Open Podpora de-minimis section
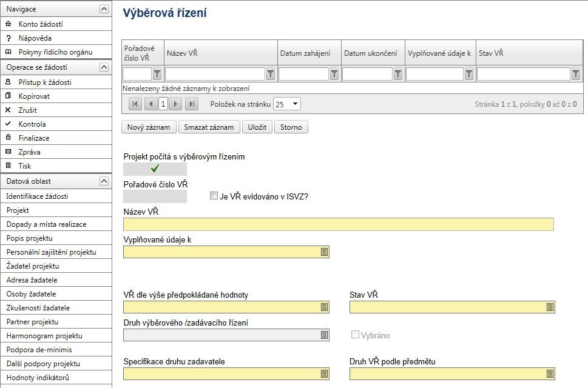This screenshot has height=388, width=588. pos(56,349)
